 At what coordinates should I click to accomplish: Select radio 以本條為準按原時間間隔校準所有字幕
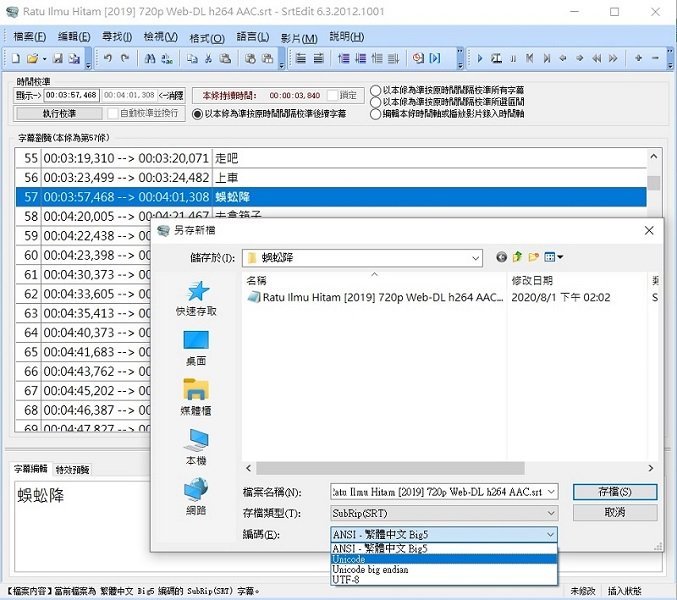376,90
